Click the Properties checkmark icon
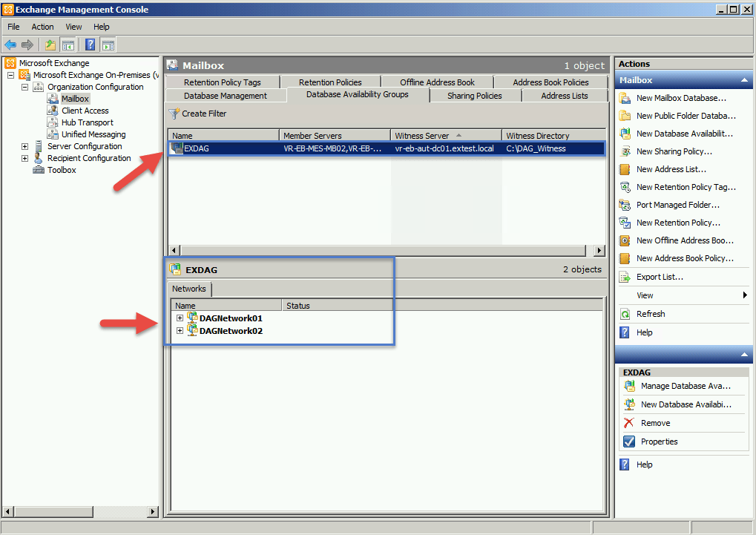Viewport: 756px width, 535px height. coord(629,442)
